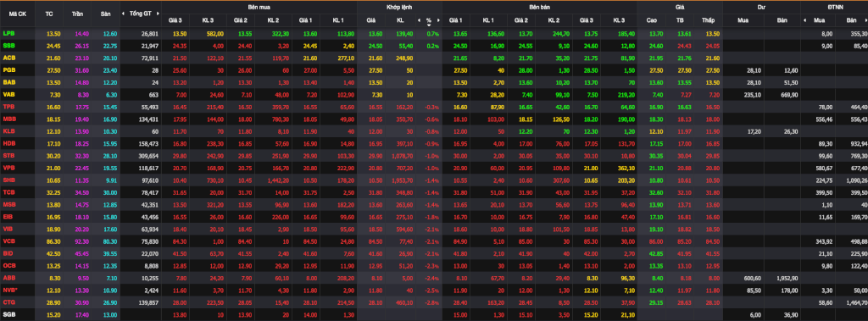This screenshot has height=321, width=868.
Task: Open the HDB ticker symbol
Action: click(8, 143)
